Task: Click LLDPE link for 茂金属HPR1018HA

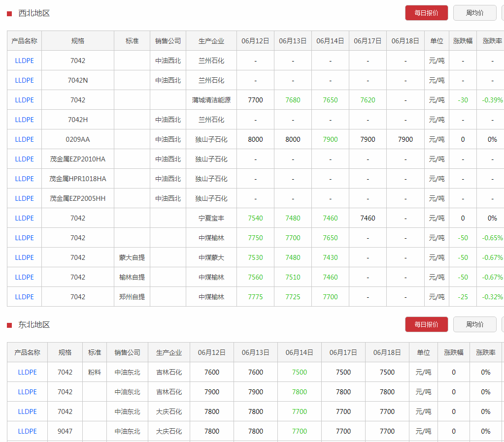Action: [25, 179]
